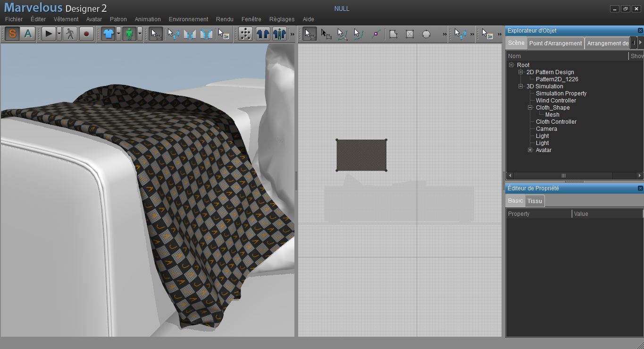Click the red record button
The height and width of the screenshot is (349, 644).
pyautogui.click(x=86, y=34)
